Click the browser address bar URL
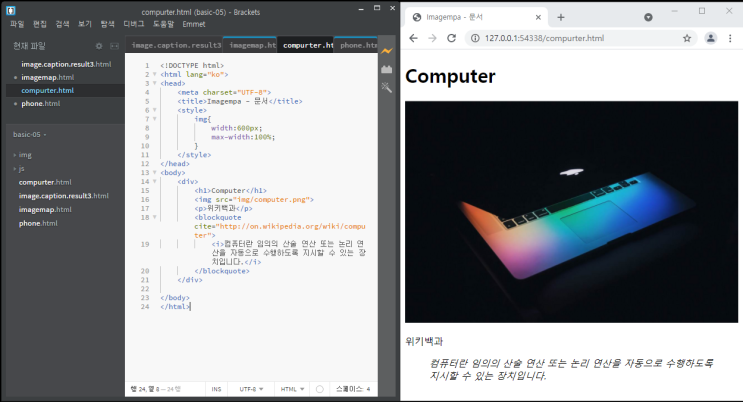The image size is (743, 402). click(x=544, y=38)
